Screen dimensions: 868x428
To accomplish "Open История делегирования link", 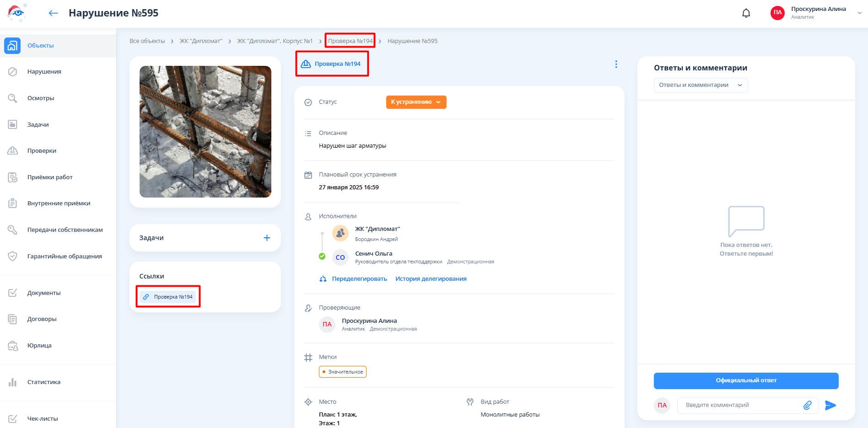I will 431,279.
